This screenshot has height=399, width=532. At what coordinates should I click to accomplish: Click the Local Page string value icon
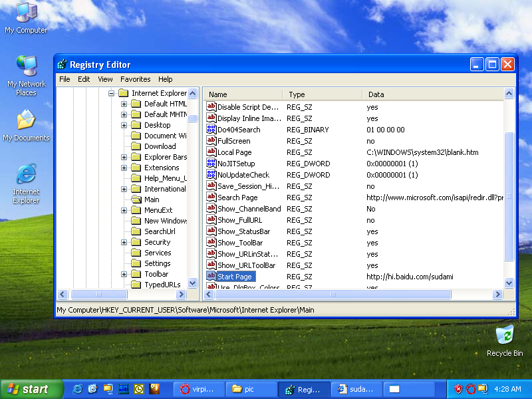click(x=211, y=152)
